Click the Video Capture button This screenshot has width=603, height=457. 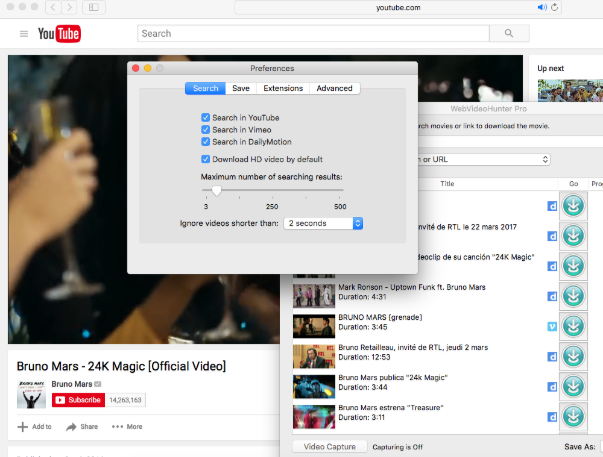[x=330, y=447]
